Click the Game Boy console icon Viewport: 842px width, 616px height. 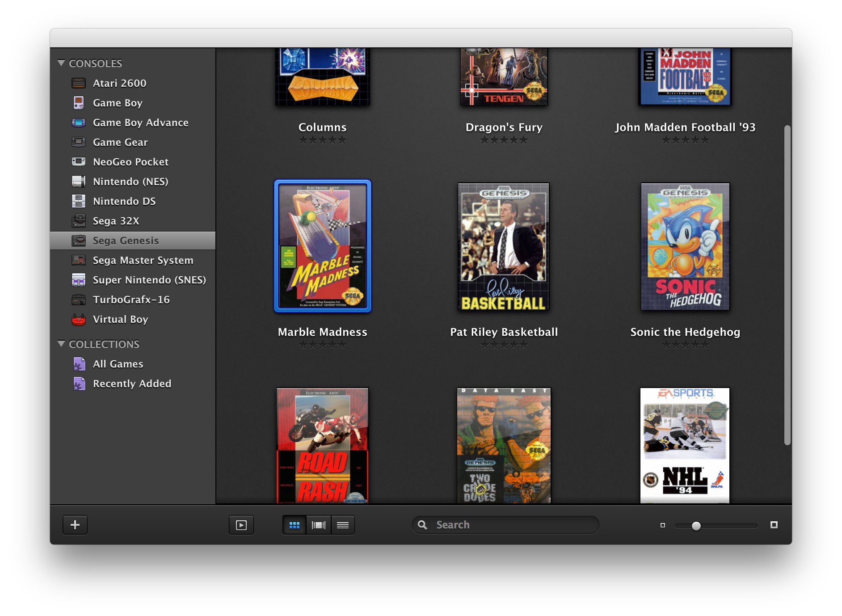[x=79, y=103]
